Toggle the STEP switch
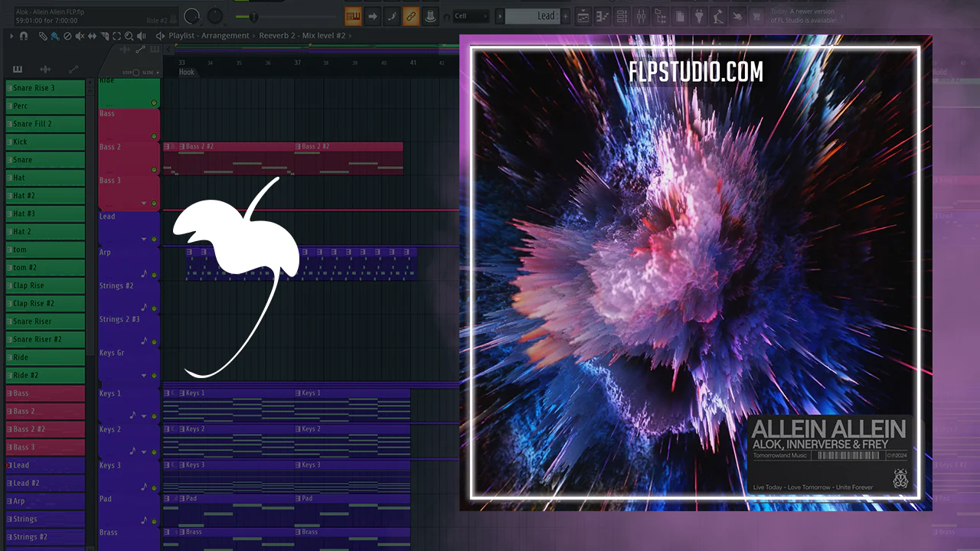The height and width of the screenshot is (551, 980). pos(136,73)
